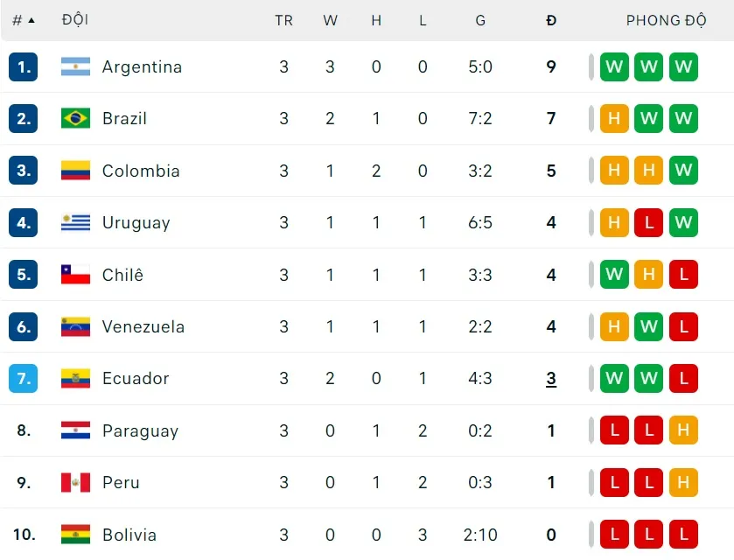Click Brazil's orange H form badge

(x=614, y=118)
